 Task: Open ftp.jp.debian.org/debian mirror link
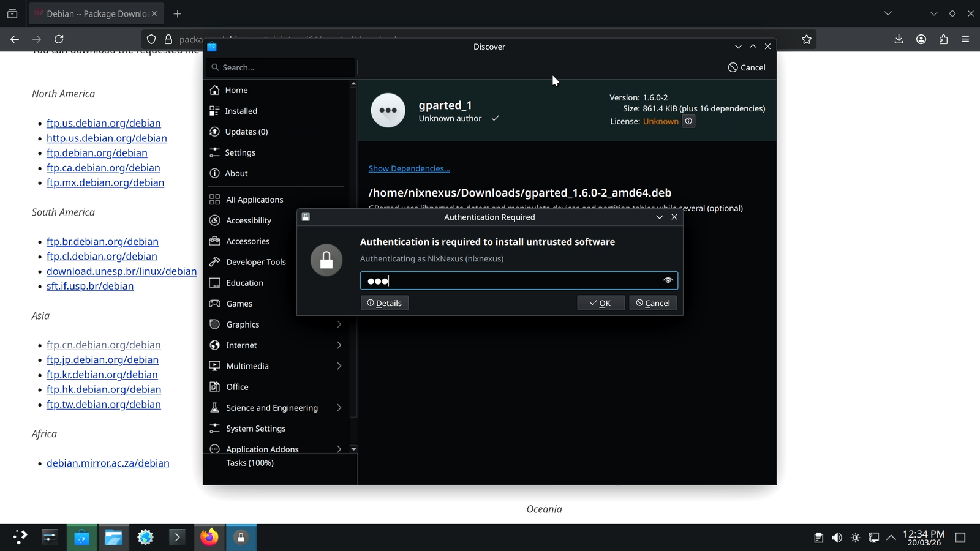[x=102, y=360]
